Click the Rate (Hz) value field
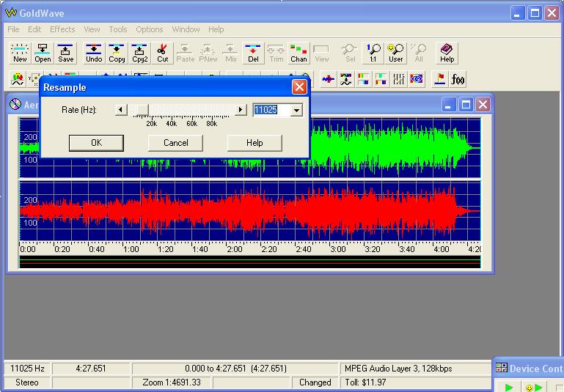This screenshot has width=564, height=392. [270, 110]
